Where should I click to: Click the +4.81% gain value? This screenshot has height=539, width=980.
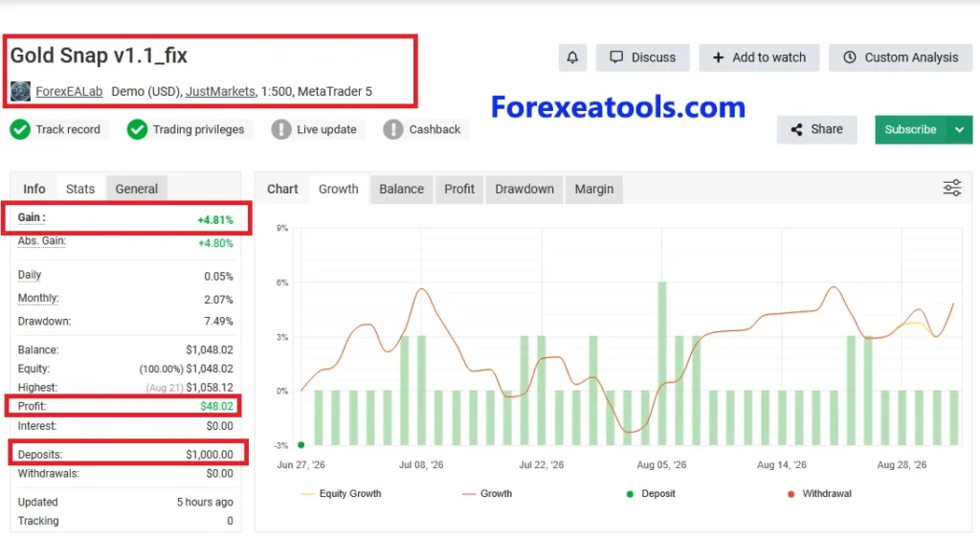click(215, 220)
